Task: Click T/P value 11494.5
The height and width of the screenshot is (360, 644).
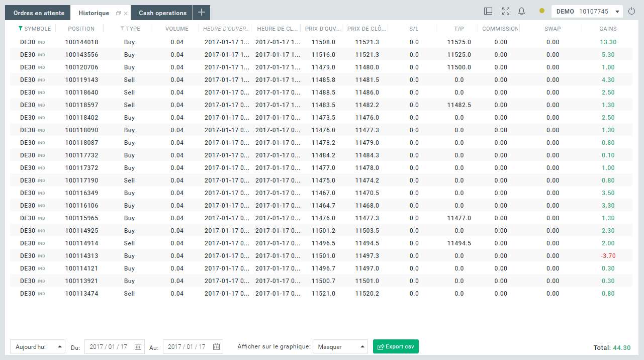Action: tap(459, 243)
